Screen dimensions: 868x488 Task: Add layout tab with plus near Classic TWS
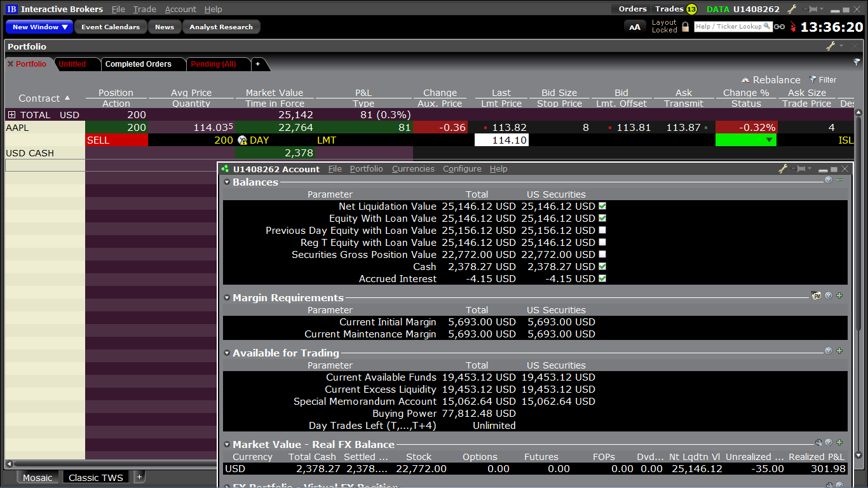point(140,477)
